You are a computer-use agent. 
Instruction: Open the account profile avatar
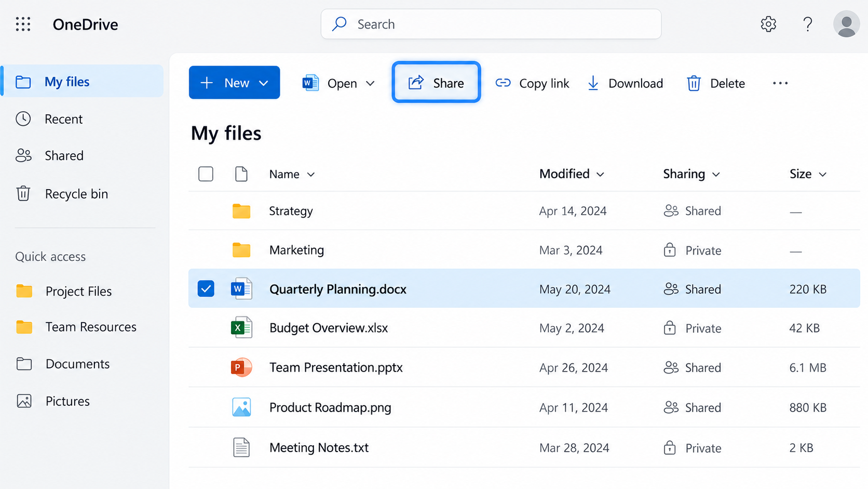847,24
